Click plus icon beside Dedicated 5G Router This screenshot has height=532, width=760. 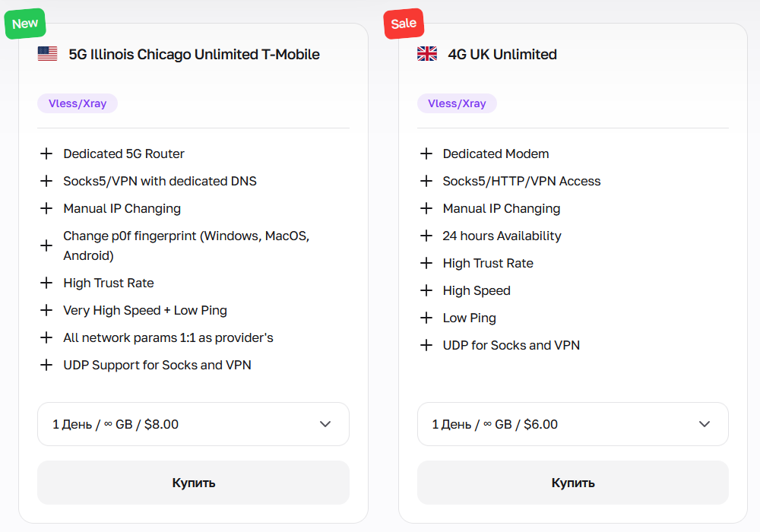pyautogui.click(x=46, y=154)
